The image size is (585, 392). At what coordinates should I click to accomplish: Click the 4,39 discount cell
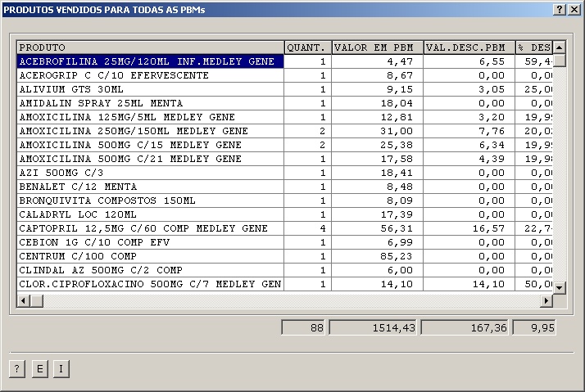[x=469, y=159]
